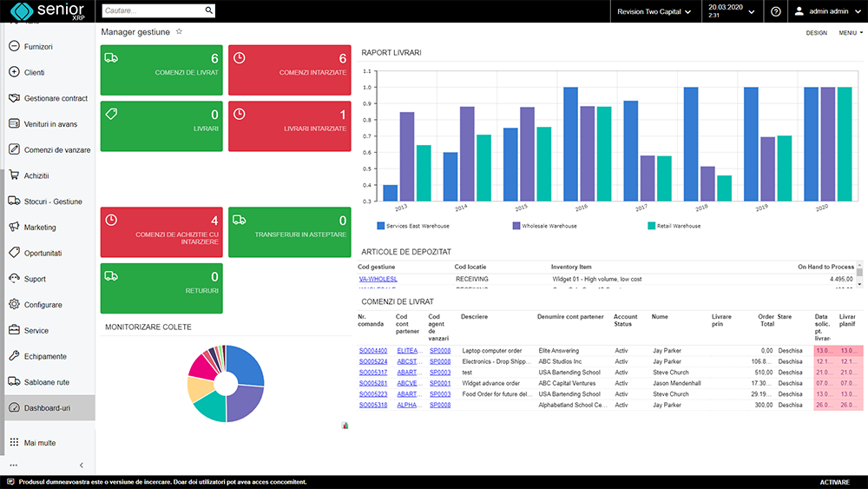Click the Furnizori minus-circle icon

click(x=15, y=46)
